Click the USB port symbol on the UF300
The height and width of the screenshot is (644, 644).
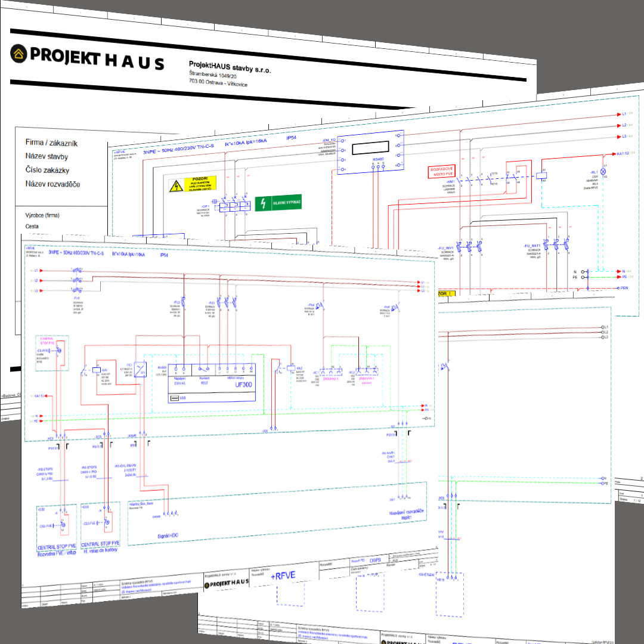pyautogui.click(x=174, y=398)
